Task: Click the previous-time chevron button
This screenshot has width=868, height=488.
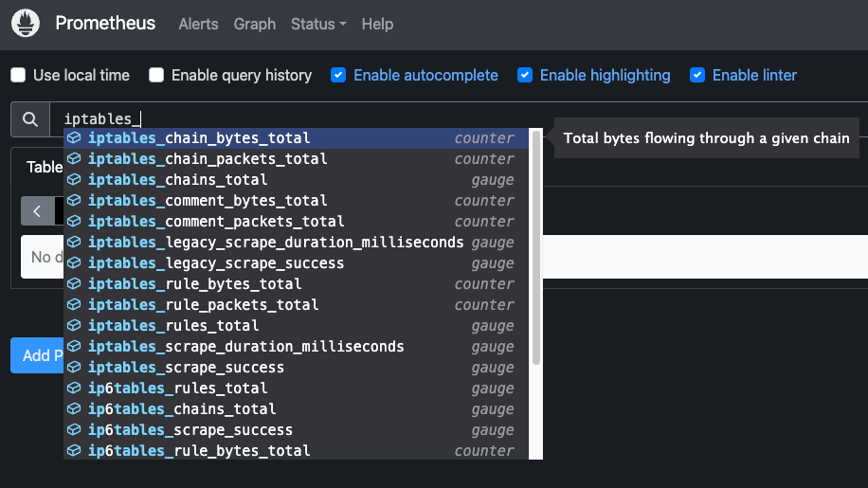Action: pyautogui.click(x=37, y=210)
